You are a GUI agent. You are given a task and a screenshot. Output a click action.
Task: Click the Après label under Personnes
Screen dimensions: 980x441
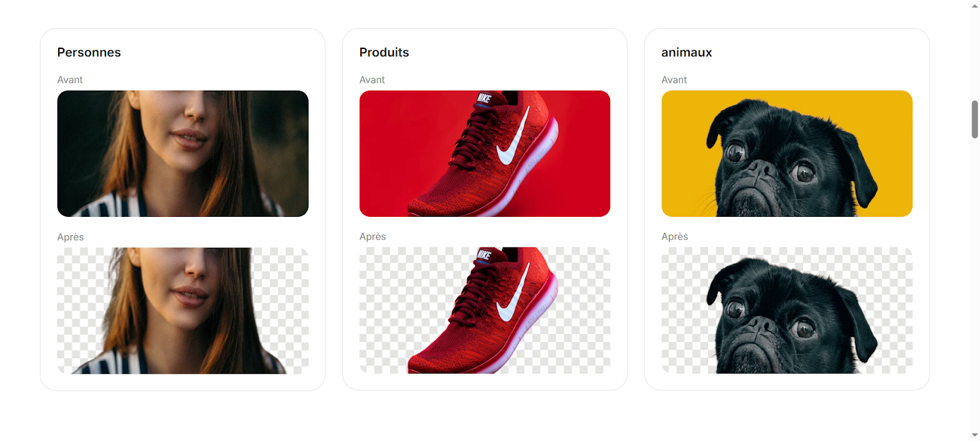pyautogui.click(x=70, y=237)
